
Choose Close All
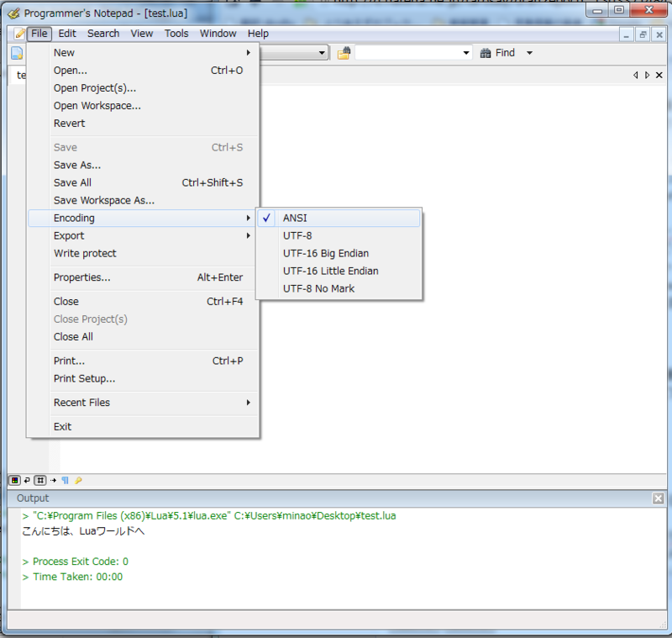143,336
